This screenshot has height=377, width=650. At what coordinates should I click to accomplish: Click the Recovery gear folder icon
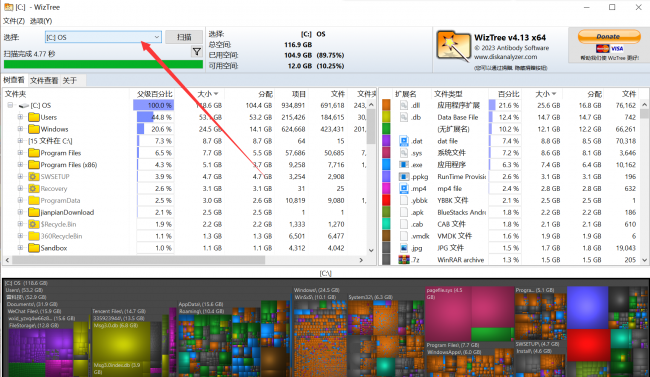point(34,189)
